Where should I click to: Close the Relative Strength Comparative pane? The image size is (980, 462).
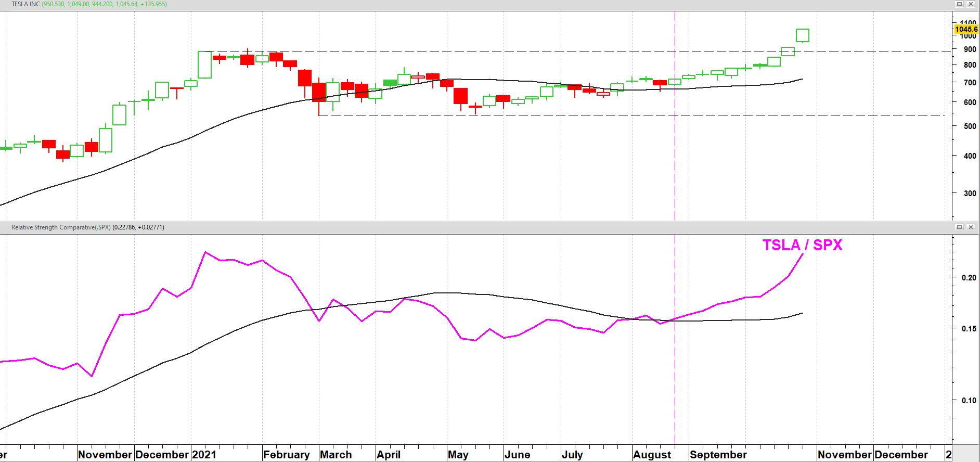(971, 227)
